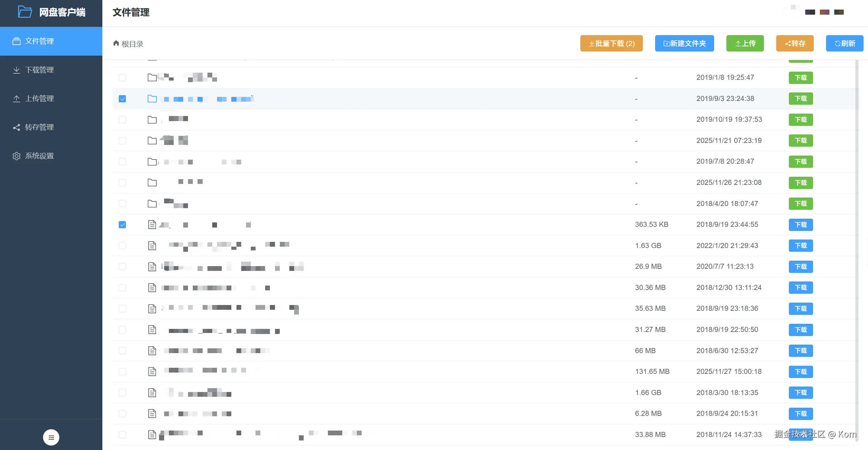Click the home icon beside 根目录
This screenshot has height=450, width=868.
pyautogui.click(x=116, y=43)
